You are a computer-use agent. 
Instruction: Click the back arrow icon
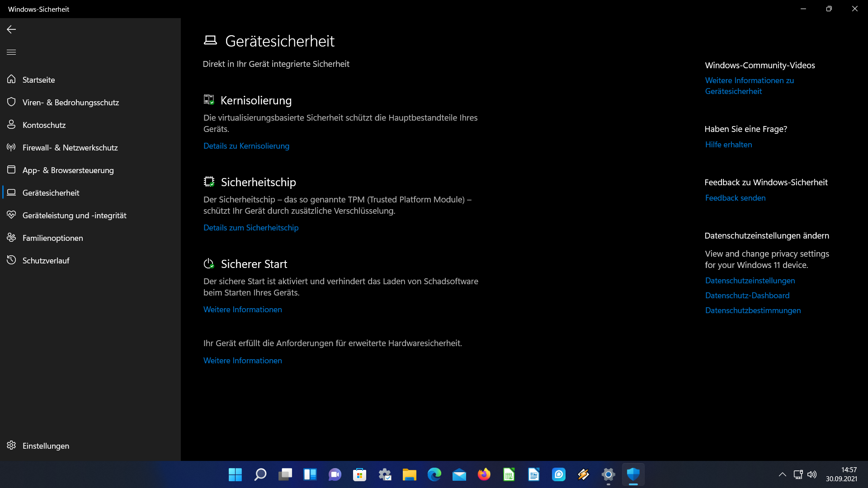(x=11, y=29)
